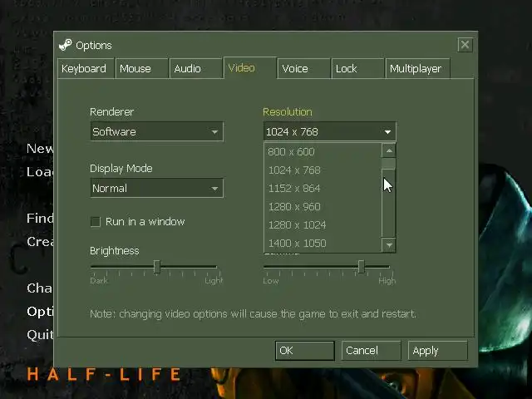Open the Multiplayer tab
532x399 pixels.
417,68
